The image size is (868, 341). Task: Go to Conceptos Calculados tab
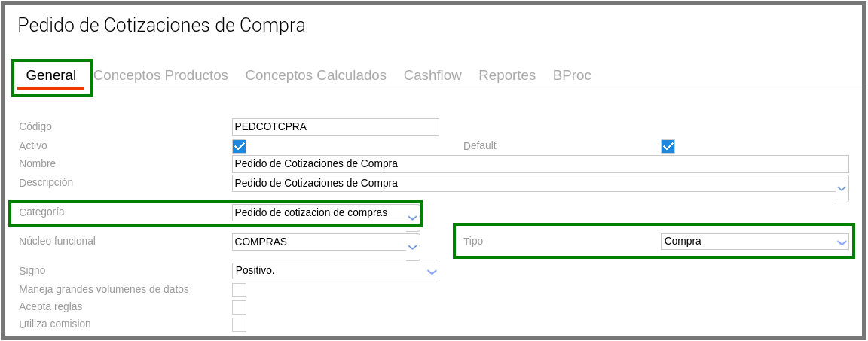[316, 75]
